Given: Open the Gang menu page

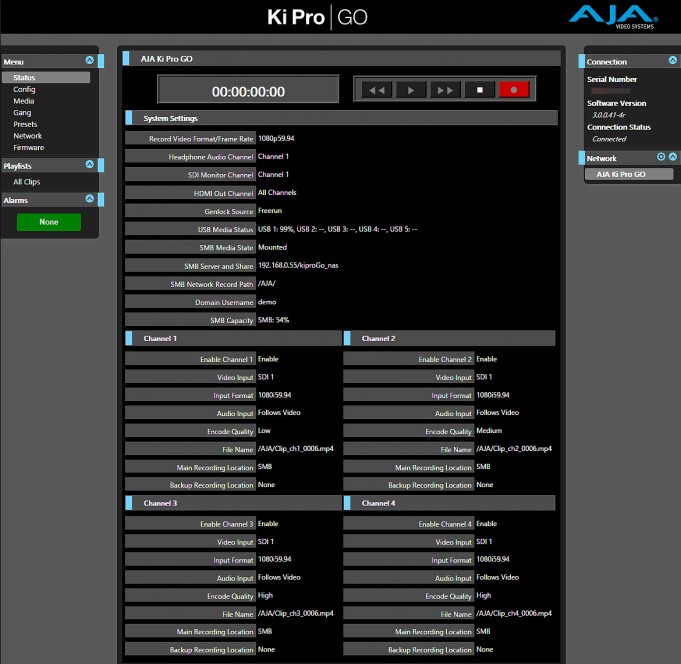Looking at the screenshot, I should [x=22, y=112].
